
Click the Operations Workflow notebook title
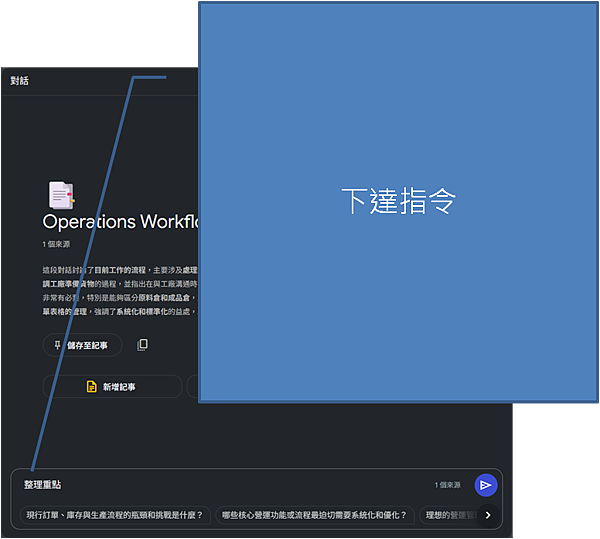[x=121, y=222]
